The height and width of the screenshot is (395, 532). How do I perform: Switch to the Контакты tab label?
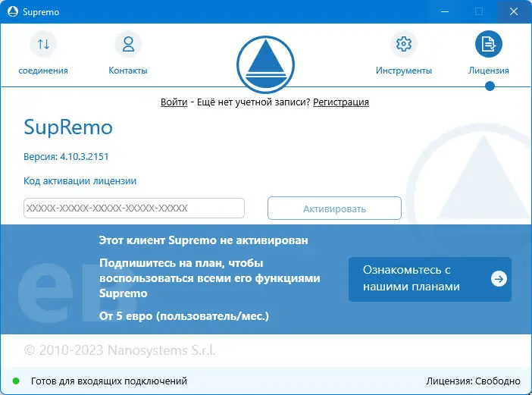(x=128, y=71)
